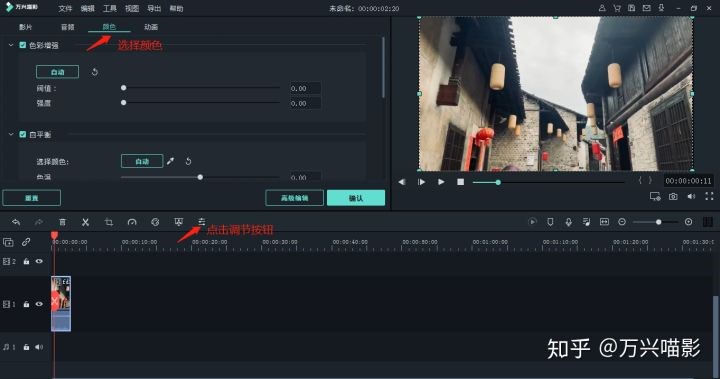The image size is (720, 379).
Task: Open the 视图 menu
Action: (x=132, y=8)
